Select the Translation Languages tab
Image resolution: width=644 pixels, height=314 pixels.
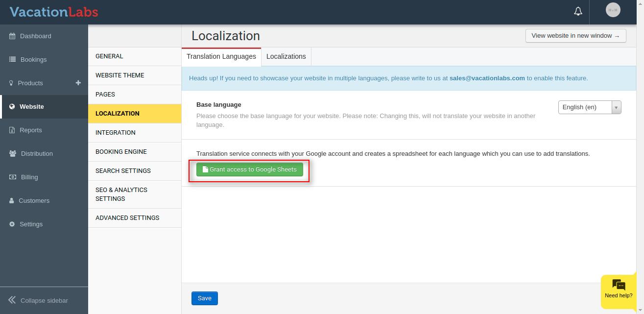pyautogui.click(x=221, y=56)
